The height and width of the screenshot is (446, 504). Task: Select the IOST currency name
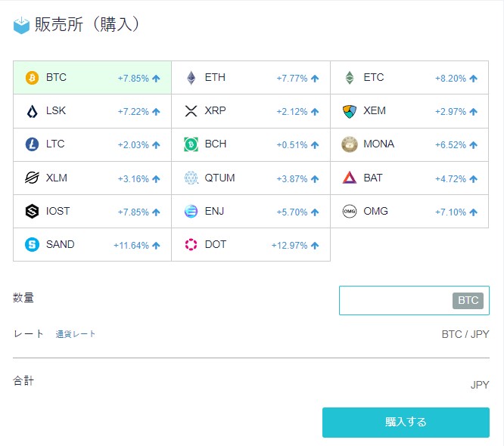pyautogui.click(x=58, y=211)
